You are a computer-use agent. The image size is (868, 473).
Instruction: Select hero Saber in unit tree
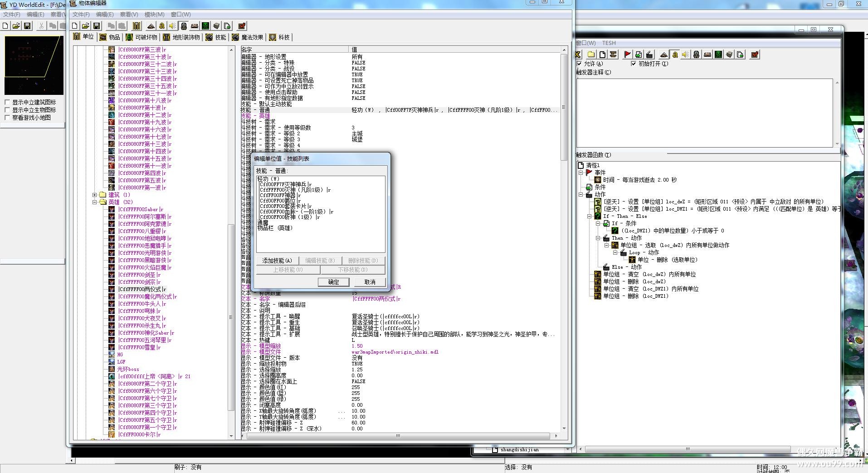[141, 209]
